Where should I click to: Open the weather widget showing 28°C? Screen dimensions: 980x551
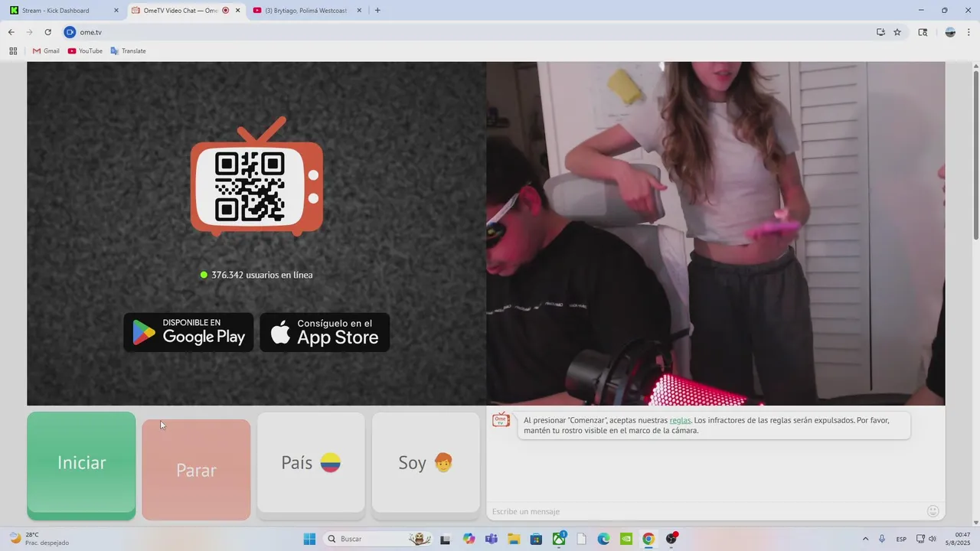coord(38,539)
